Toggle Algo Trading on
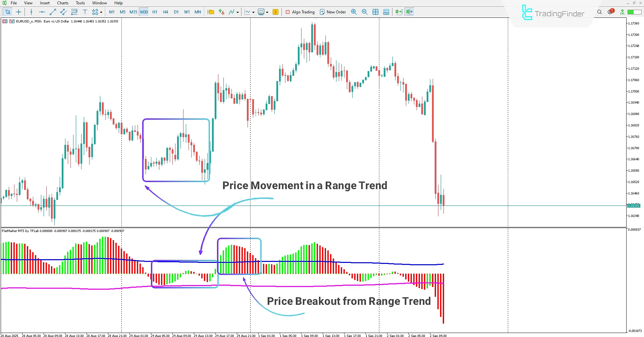Viewport: 644px width, 337px height. 300,12
